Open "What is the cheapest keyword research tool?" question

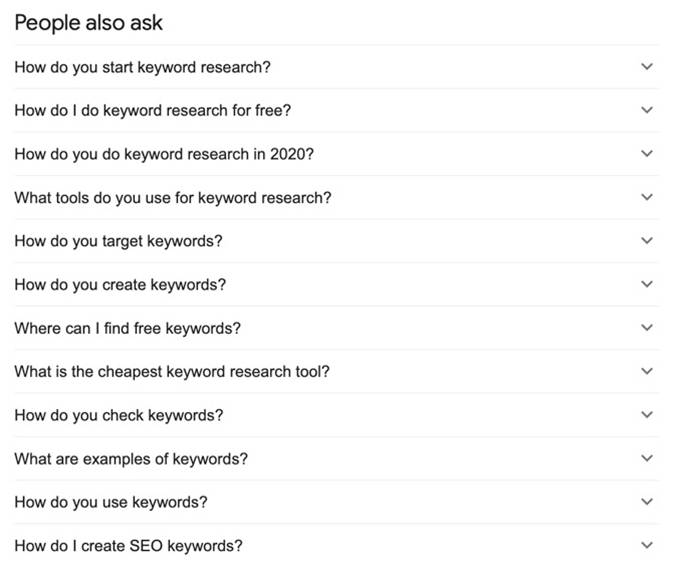tap(171, 371)
